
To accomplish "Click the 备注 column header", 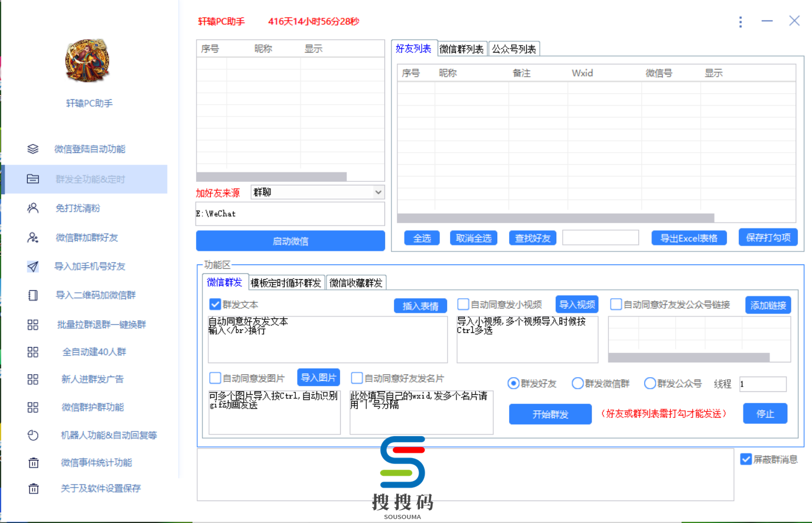I will coord(521,73).
